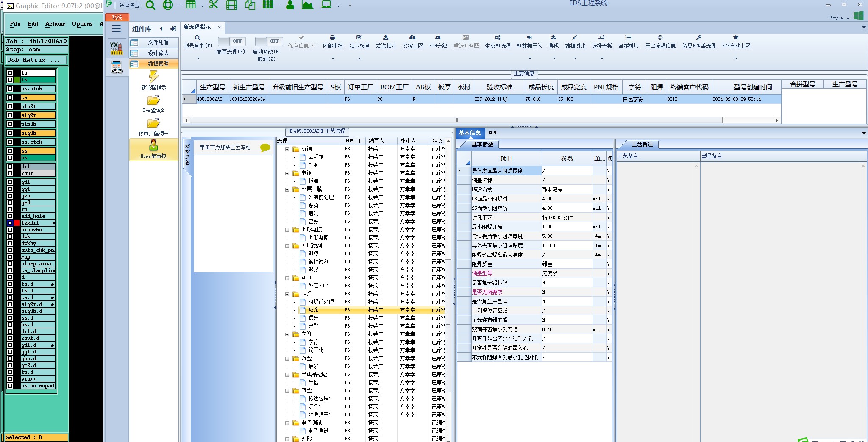
Task: Open 预审关键物料 folder icon
Action: point(153,123)
